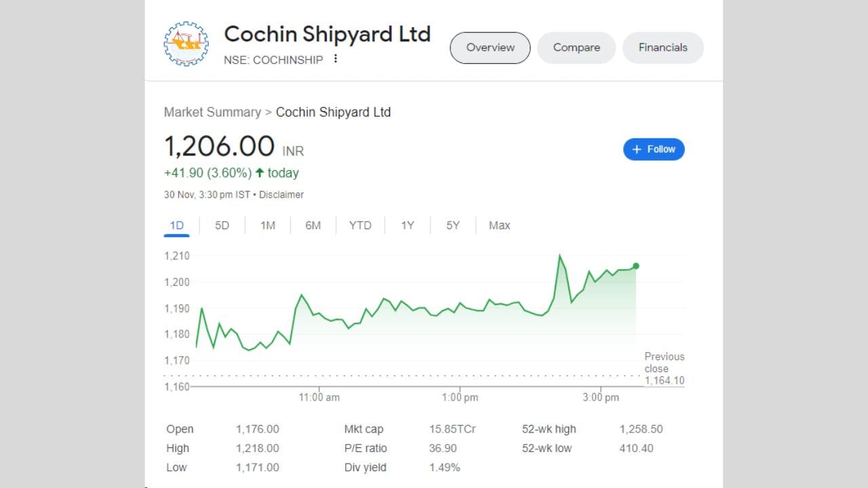868x488 pixels.
Task: Select the 5D chart range
Action: pos(222,225)
